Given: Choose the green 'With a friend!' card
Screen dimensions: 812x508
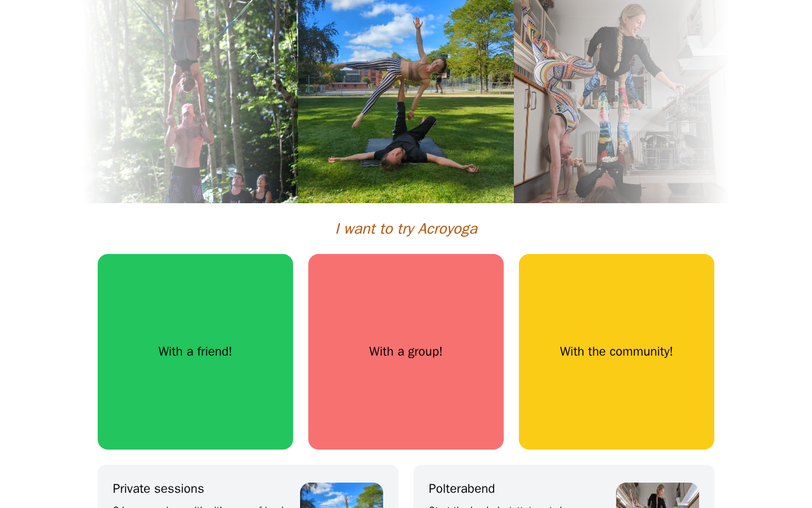Looking at the screenshot, I should click(195, 352).
